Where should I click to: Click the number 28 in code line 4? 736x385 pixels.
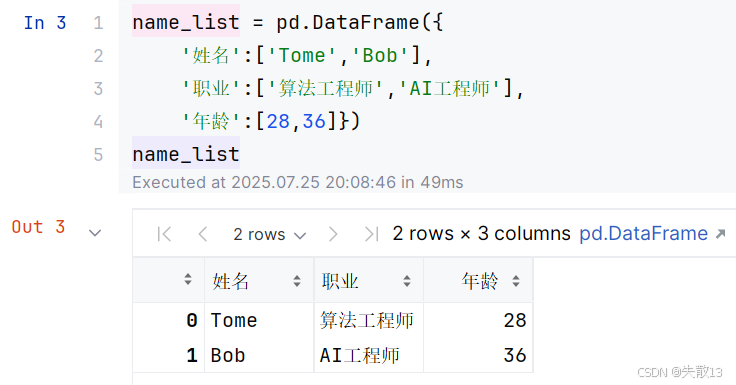click(278, 122)
